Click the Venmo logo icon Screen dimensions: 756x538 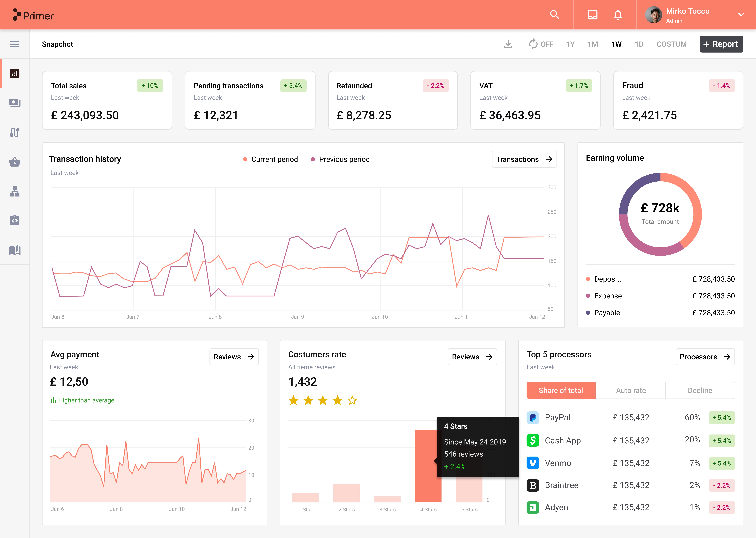click(533, 463)
